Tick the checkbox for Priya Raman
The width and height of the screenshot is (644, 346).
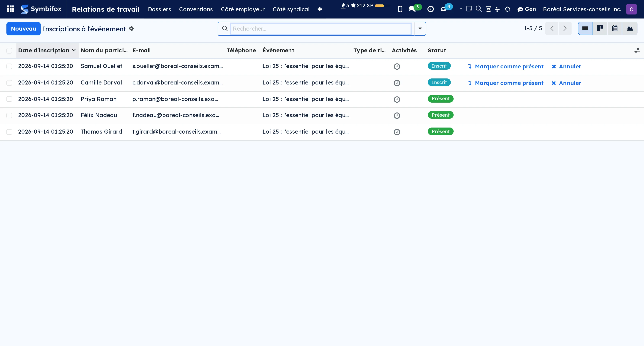[9, 99]
